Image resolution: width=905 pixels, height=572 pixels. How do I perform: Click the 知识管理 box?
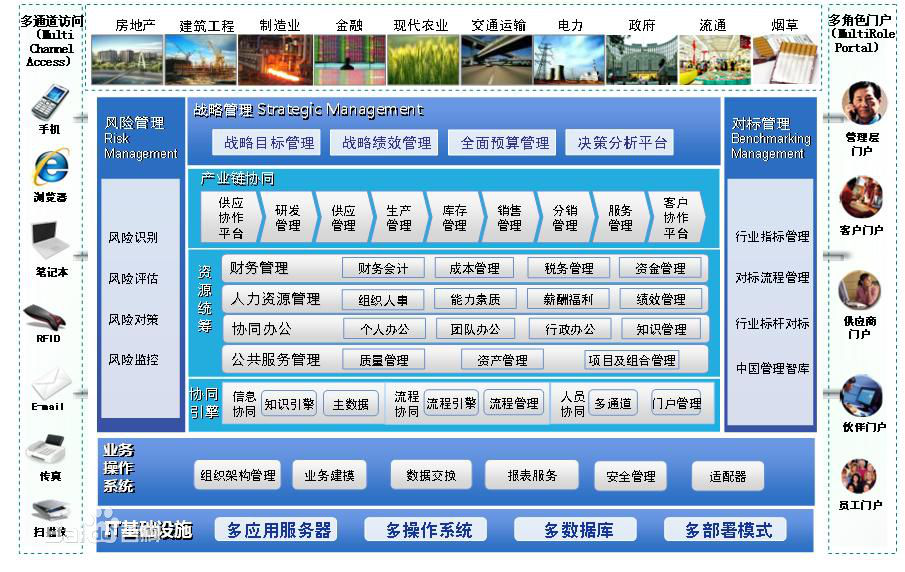point(661,329)
